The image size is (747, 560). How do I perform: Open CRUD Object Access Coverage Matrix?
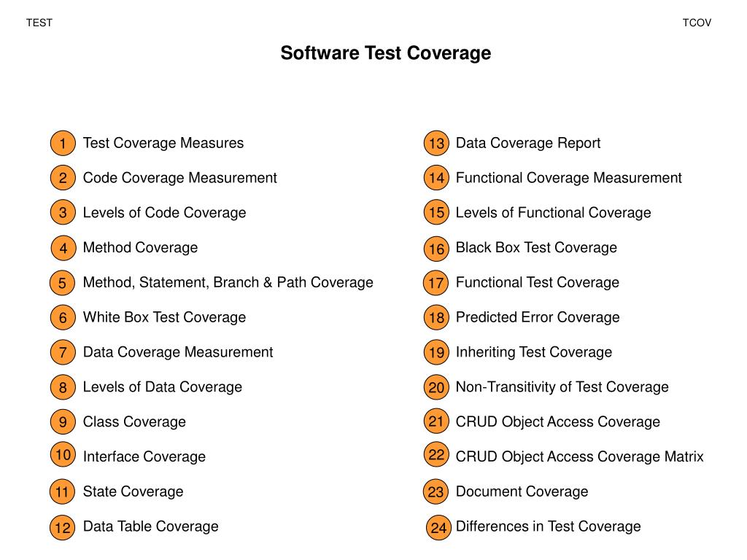tap(580, 456)
